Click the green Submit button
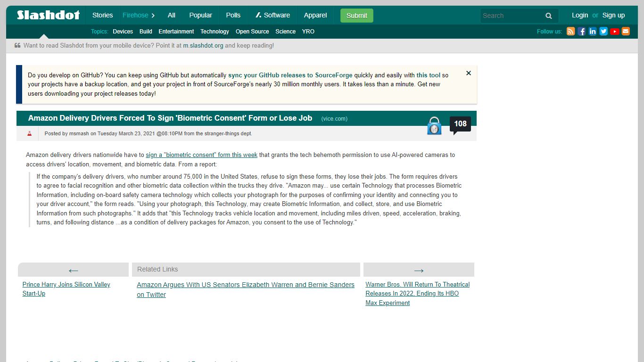Image resolution: width=644 pixels, height=362 pixels. coord(357,16)
